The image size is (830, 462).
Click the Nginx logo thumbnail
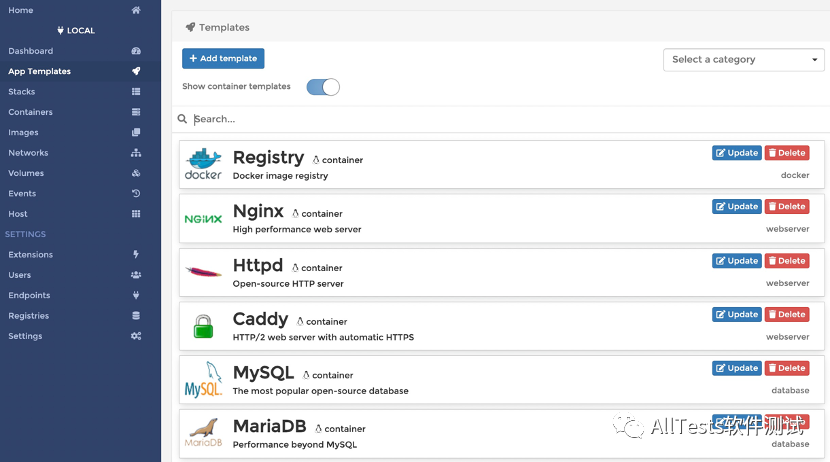pos(203,219)
